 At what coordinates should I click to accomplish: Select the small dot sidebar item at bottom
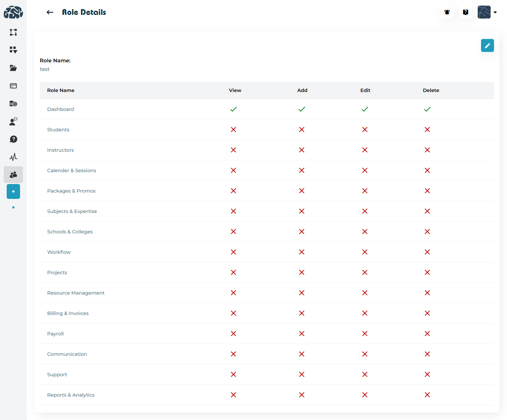[13, 207]
